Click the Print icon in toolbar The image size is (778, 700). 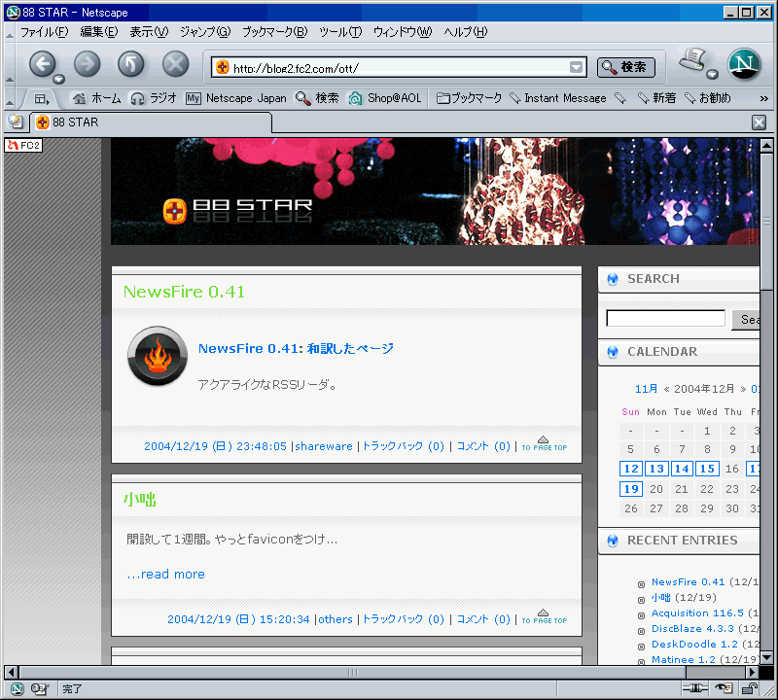coord(692,60)
